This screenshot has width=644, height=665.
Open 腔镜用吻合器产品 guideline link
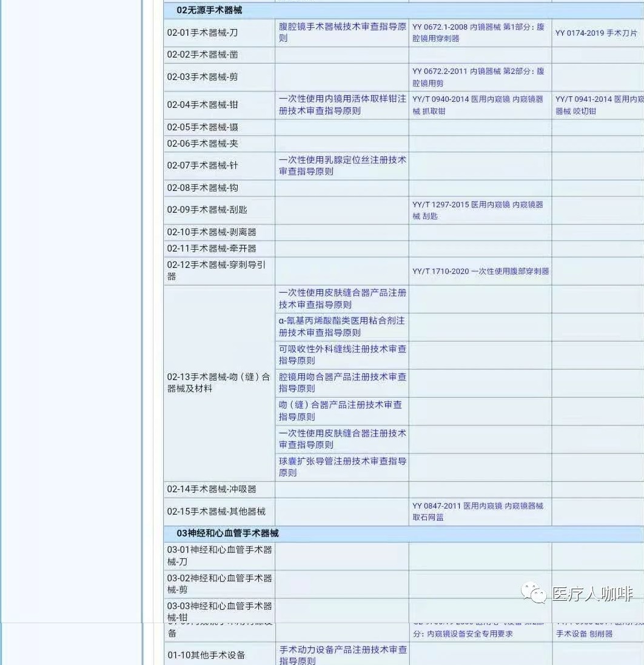342,383
